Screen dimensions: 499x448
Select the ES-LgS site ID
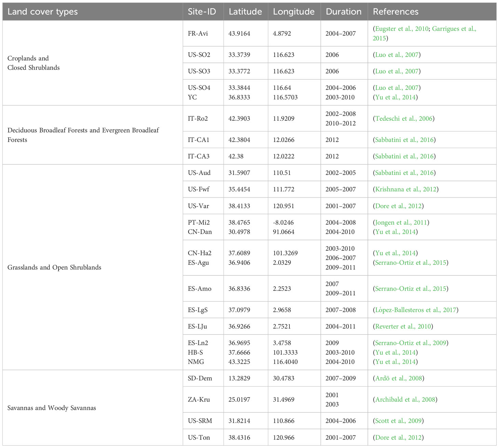(198, 310)
